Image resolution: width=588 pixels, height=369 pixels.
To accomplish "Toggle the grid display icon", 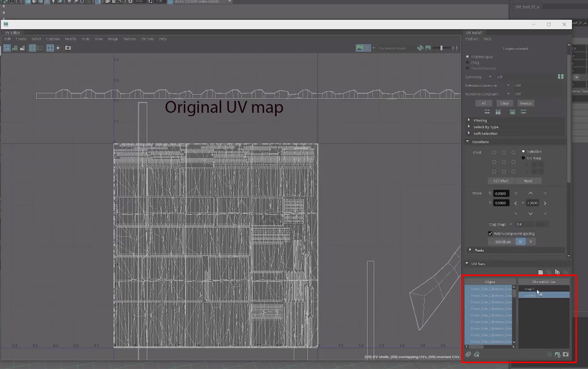I will pyautogui.click(x=50, y=48).
